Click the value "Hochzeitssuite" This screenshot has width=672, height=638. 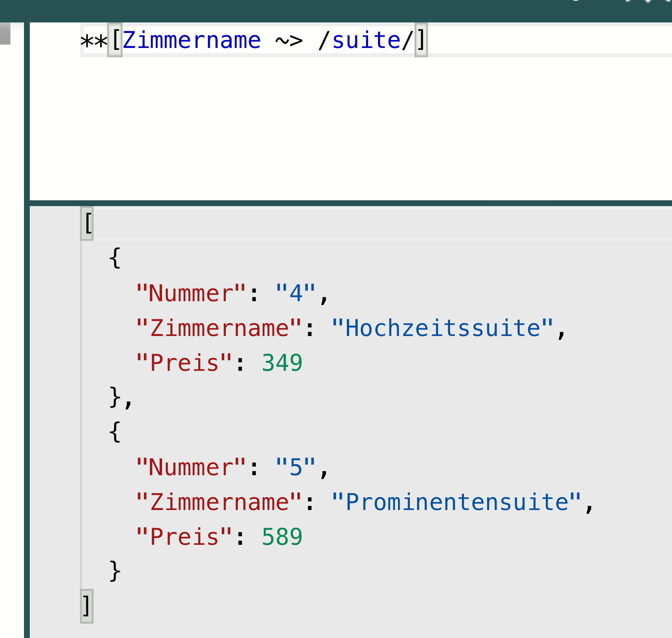pyautogui.click(x=442, y=328)
